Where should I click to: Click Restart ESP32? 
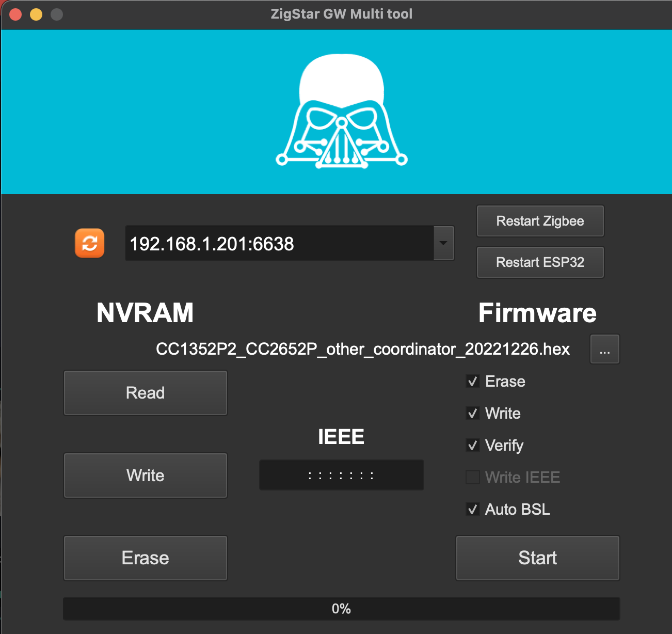click(x=540, y=262)
